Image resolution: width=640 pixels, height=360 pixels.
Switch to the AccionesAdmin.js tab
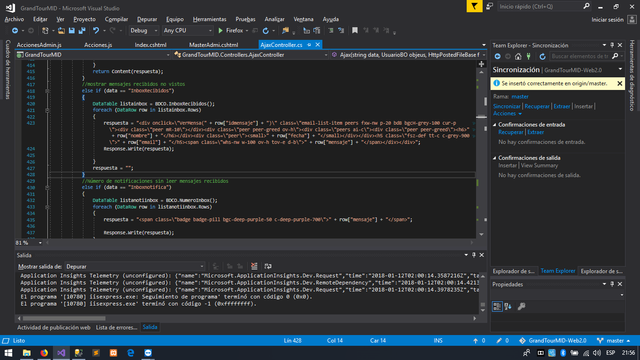pyautogui.click(x=39, y=45)
